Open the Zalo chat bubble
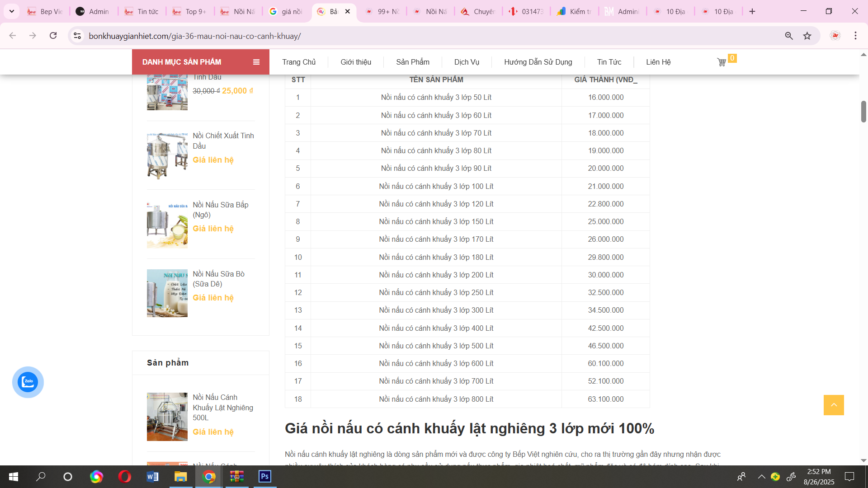 [x=28, y=382]
